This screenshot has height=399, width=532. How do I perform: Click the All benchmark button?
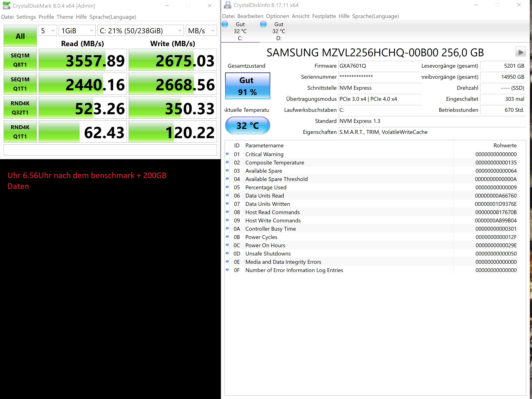[20, 36]
